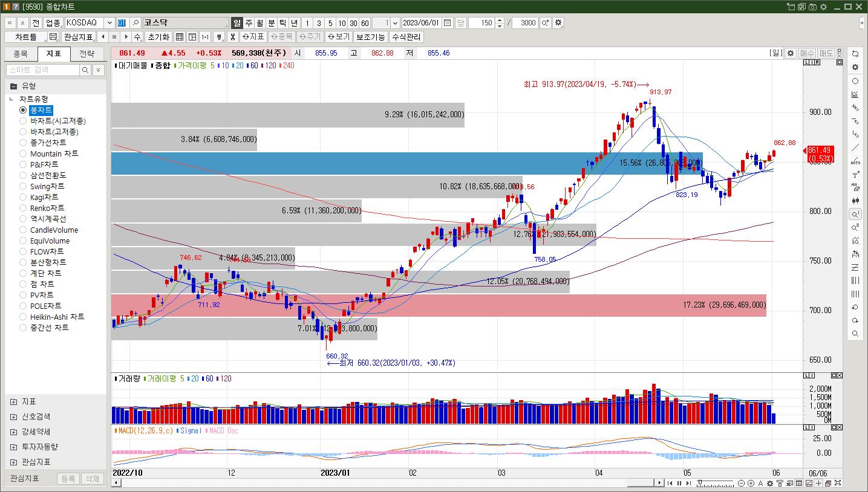This screenshot has width=868, height=492.
Task: Click the 2023/06/01 date field
Action: 422,23
